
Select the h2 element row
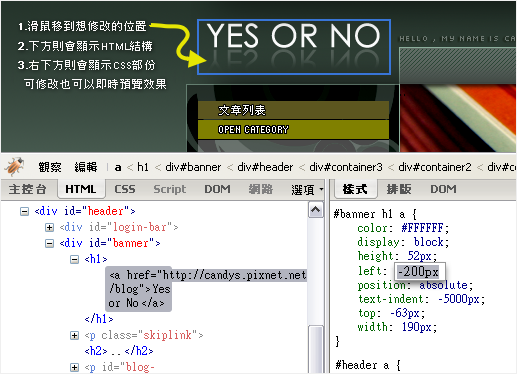click(x=119, y=351)
